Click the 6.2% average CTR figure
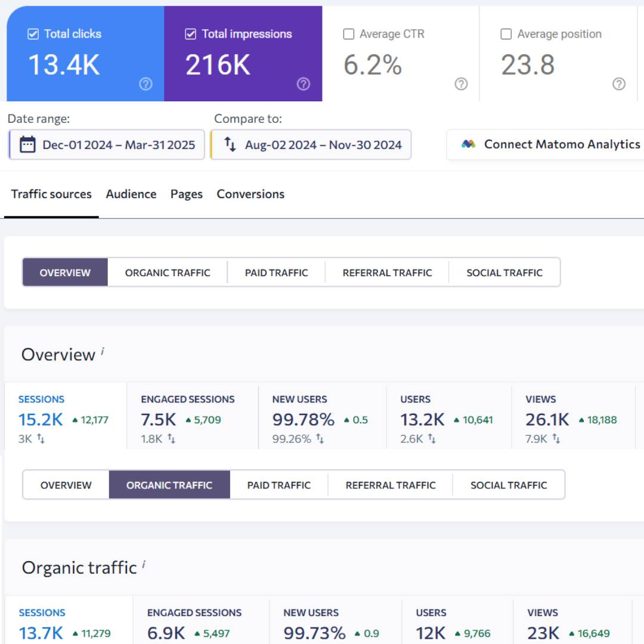 373,65
